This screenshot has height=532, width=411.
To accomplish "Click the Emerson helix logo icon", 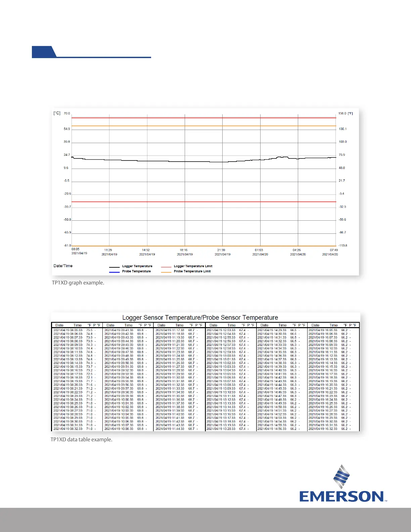I will 341,477.
